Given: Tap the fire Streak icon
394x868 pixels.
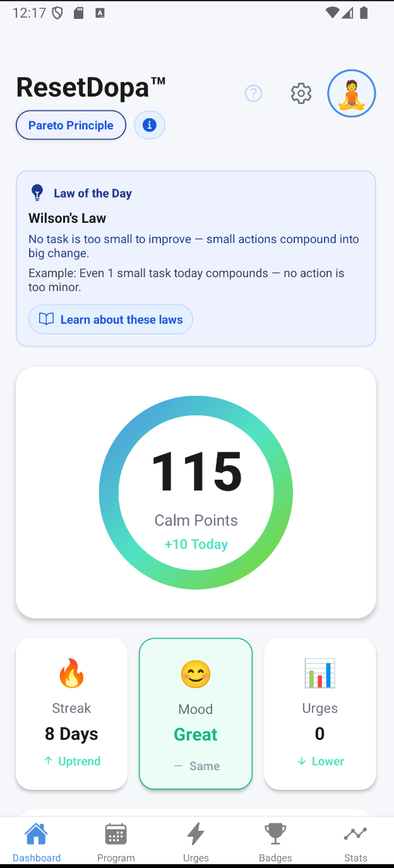Looking at the screenshot, I should click(71, 673).
